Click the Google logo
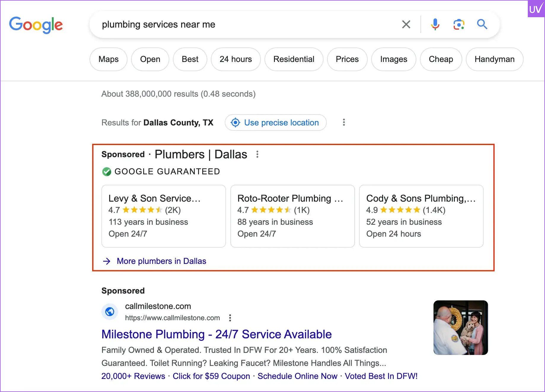The image size is (545, 392). coord(36,25)
